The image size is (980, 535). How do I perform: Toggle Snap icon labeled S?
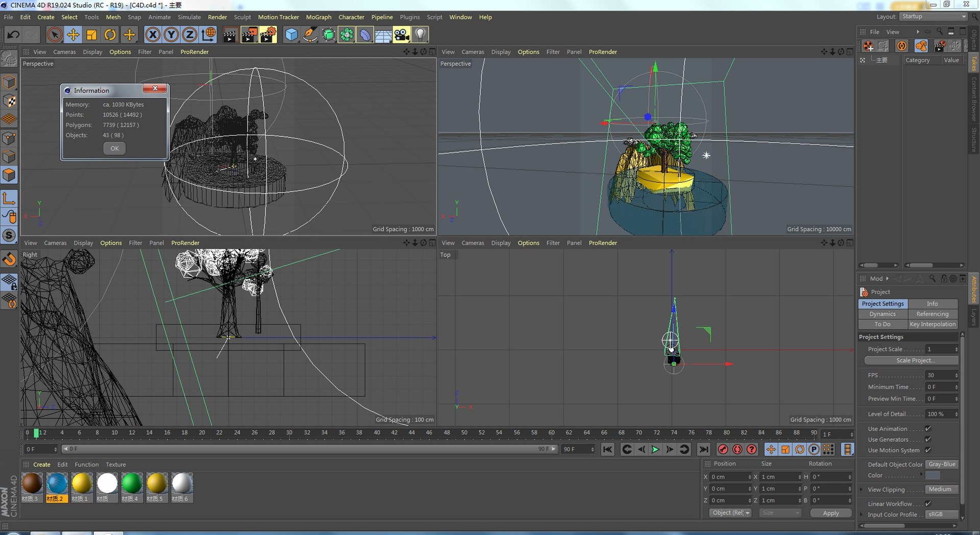(9, 236)
